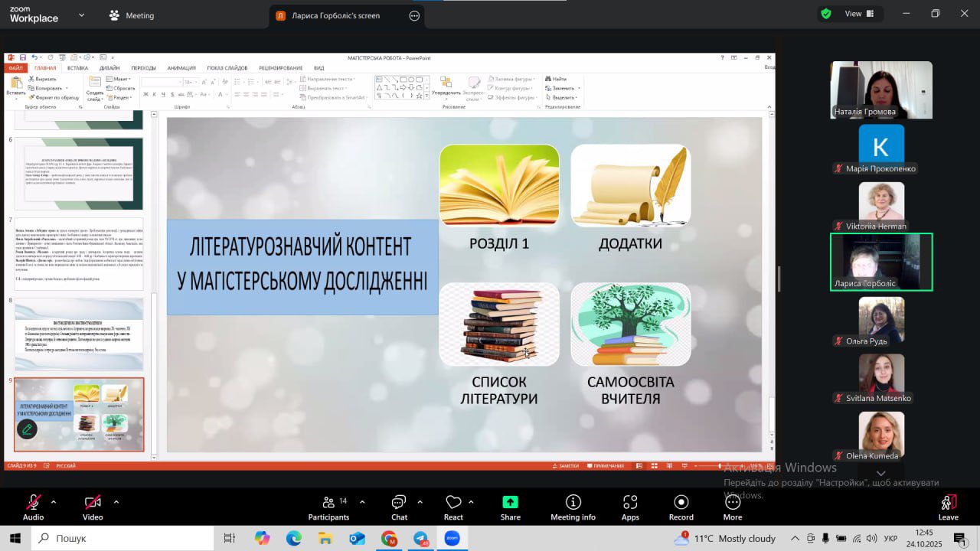This screenshot has width=980, height=551.
Task: Open the Participants panel
Action: click(x=328, y=507)
